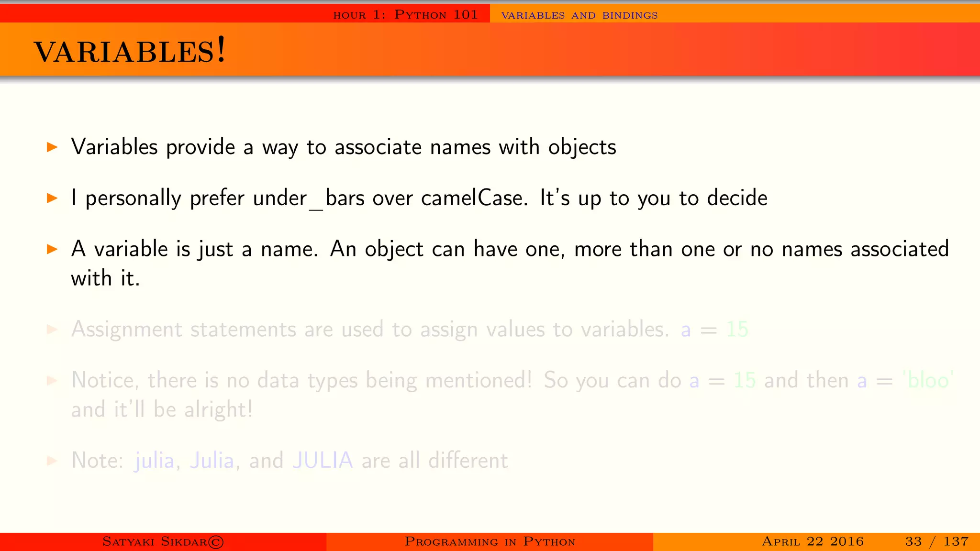Select the 'VARIABLES!' slide title
The width and height of the screenshot is (980, 551).
[129, 50]
